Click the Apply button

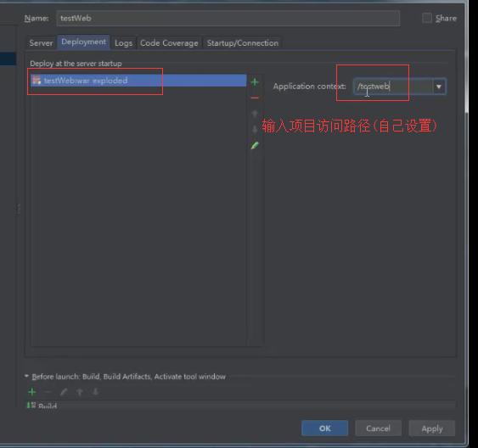click(x=431, y=428)
